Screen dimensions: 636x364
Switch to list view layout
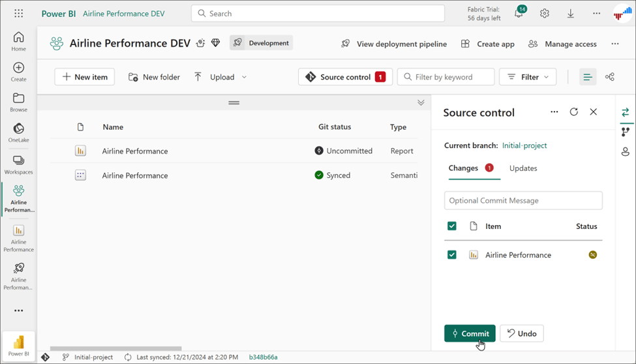click(588, 77)
